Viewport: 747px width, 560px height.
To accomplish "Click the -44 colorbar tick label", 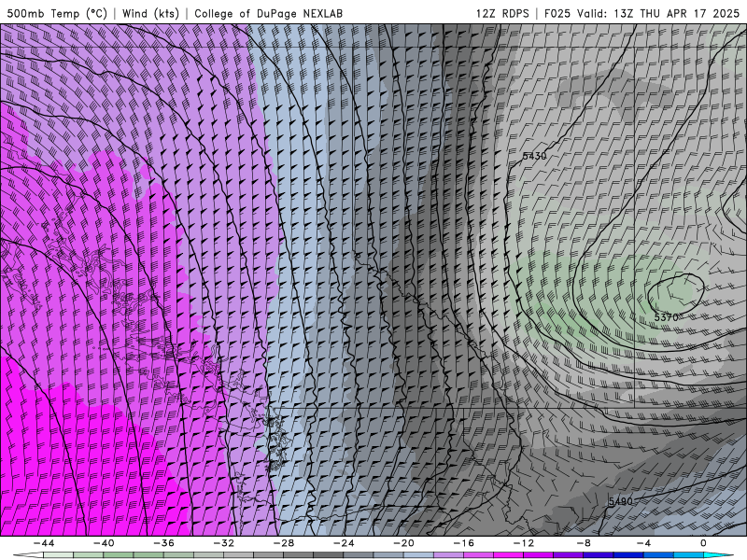I will point(44,543).
